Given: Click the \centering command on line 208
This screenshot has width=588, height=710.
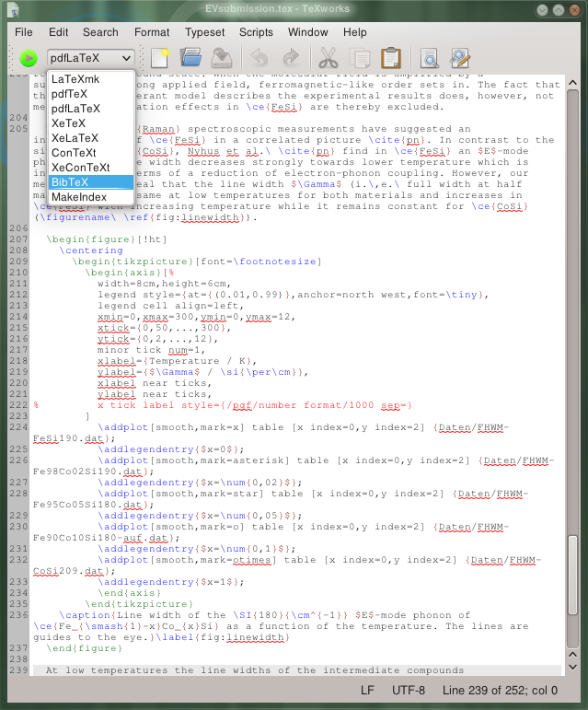Looking at the screenshot, I should point(91,250).
